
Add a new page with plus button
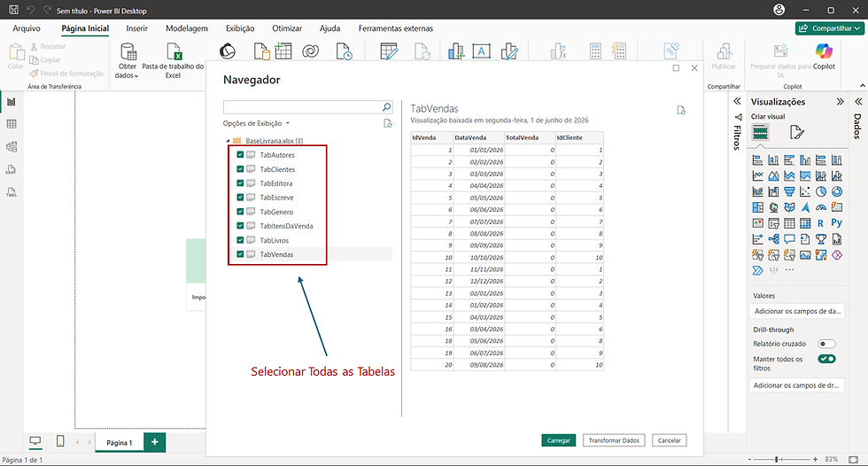pos(154,442)
